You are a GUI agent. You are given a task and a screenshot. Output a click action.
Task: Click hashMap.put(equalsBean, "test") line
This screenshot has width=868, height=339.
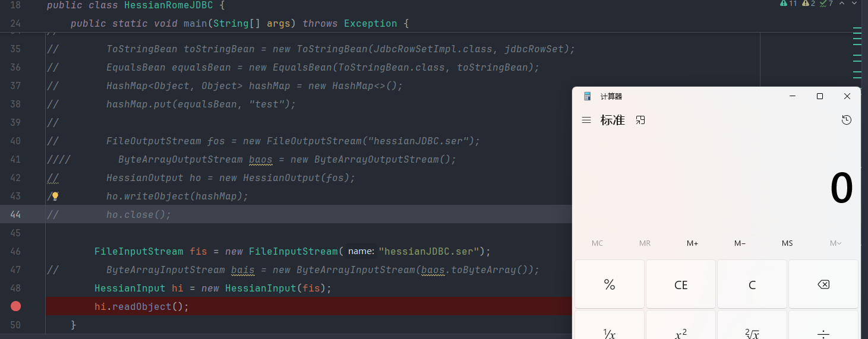201,104
